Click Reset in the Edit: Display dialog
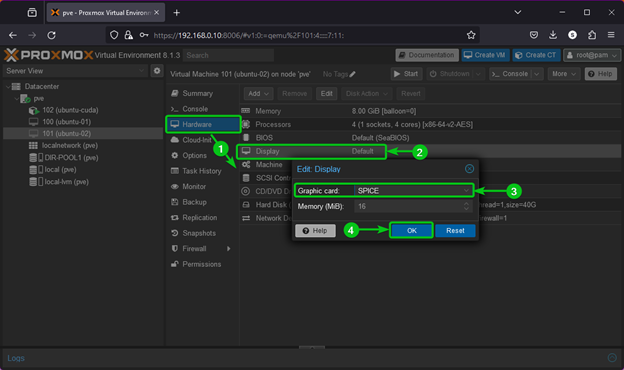Viewport: 624px width, 370px height. [x=455, y=230]
